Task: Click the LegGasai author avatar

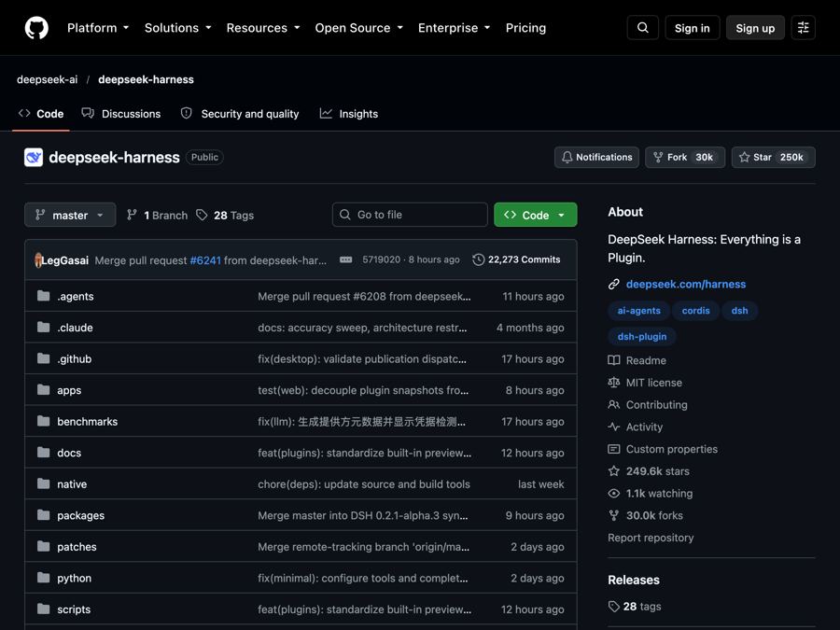Action: (x=38, y=260)
